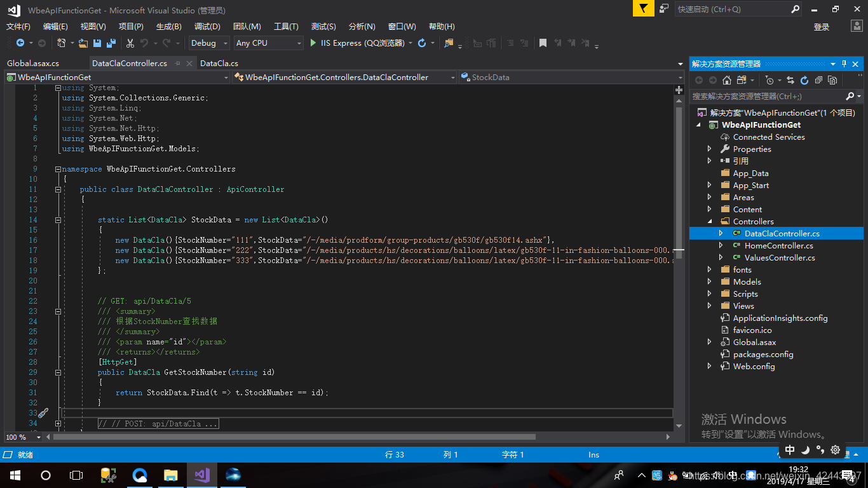Click the Cut scissors icon
This screenshot has height=488, width=868.
point(130,43)
